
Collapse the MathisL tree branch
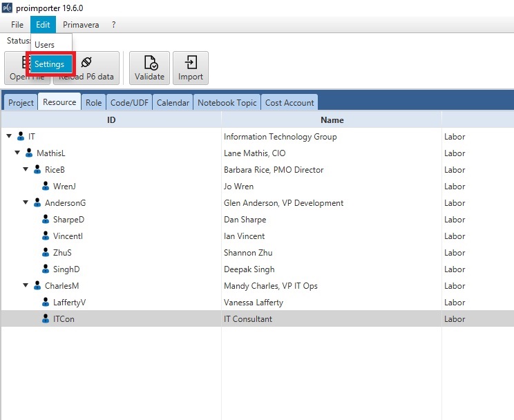coord(17,153)
